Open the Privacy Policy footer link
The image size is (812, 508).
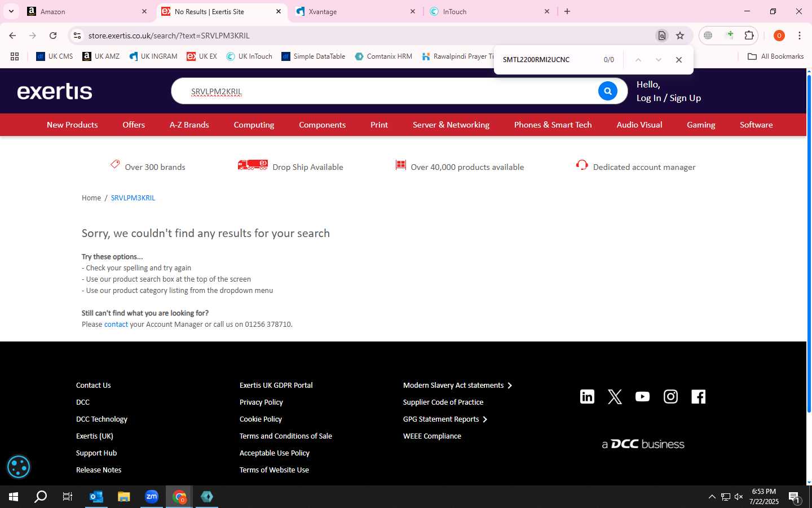(x=261, y=402)
